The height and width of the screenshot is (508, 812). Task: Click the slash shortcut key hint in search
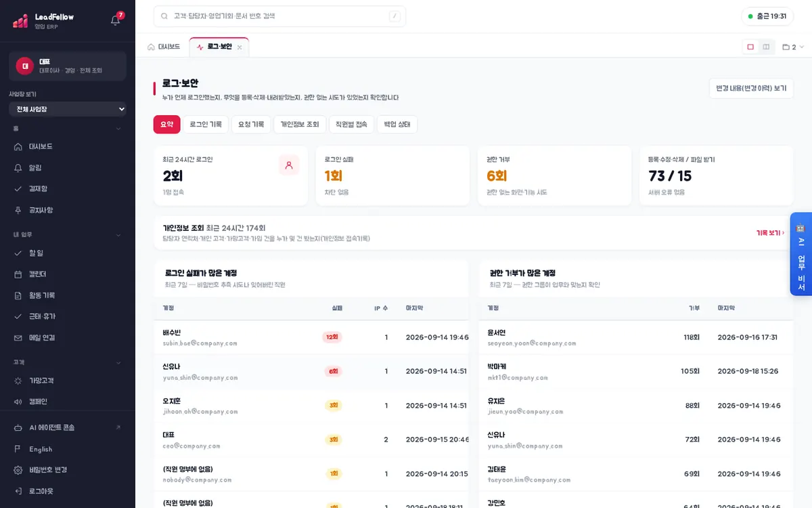[x=394, y=16]
